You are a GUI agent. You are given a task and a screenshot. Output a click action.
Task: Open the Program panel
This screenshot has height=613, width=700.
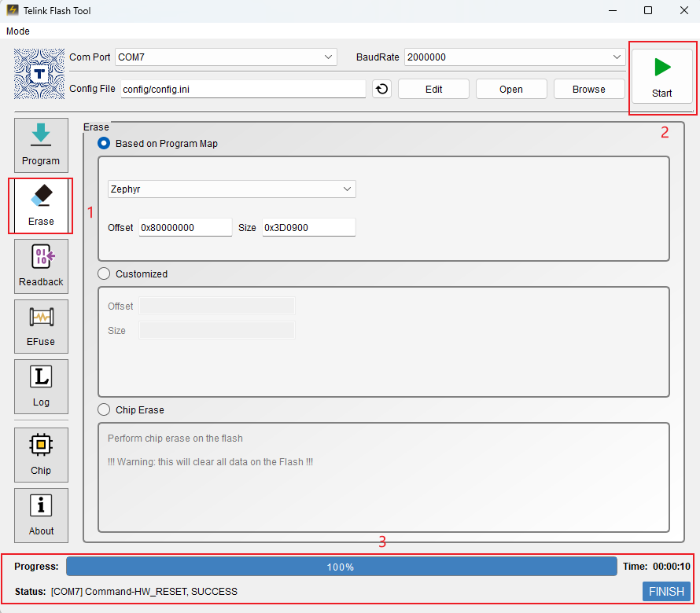tap(41, 145)
